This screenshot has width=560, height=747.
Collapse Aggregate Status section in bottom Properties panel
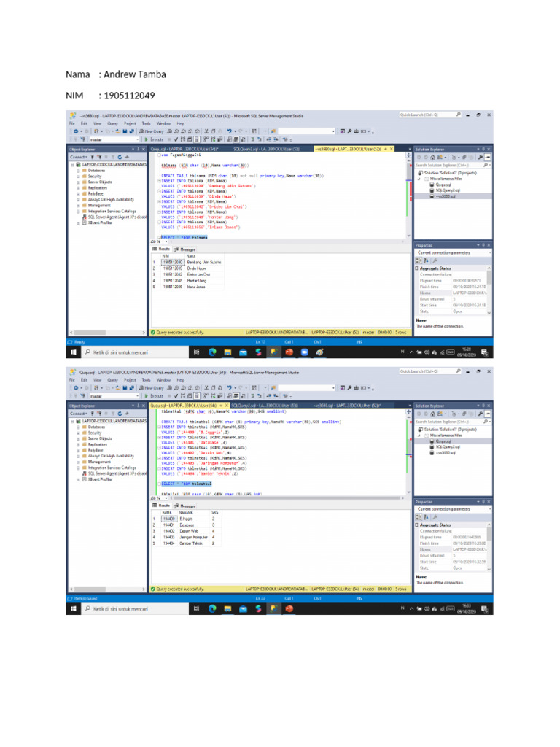[x=416, y=525]
